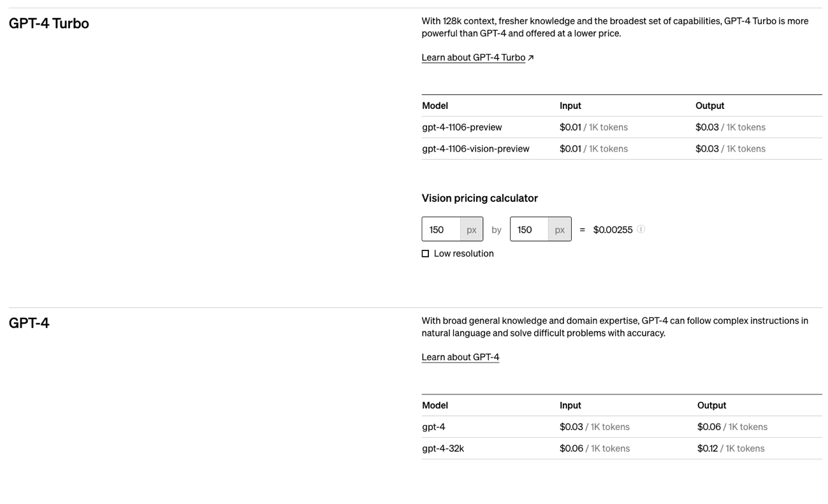Click the Vision pricing calculator heading
828x504 pixels.
[x=479, y=198]
